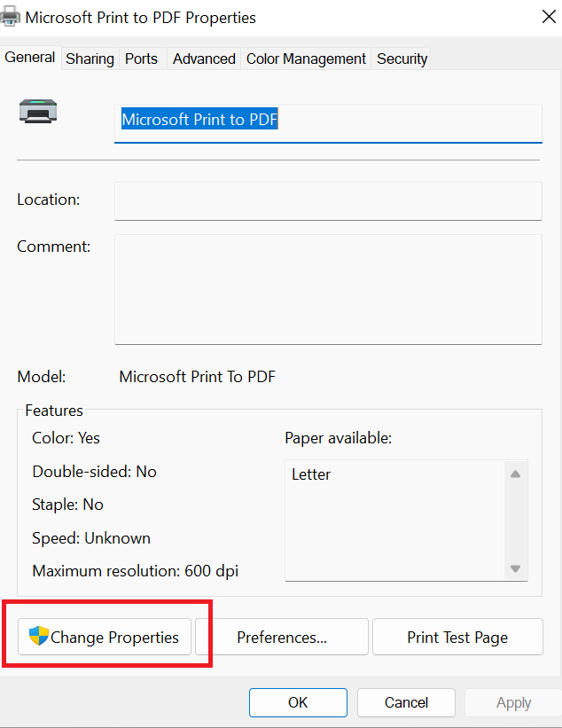Click the Print Test Page button
562x728 pixels.
tap(457, 637)
